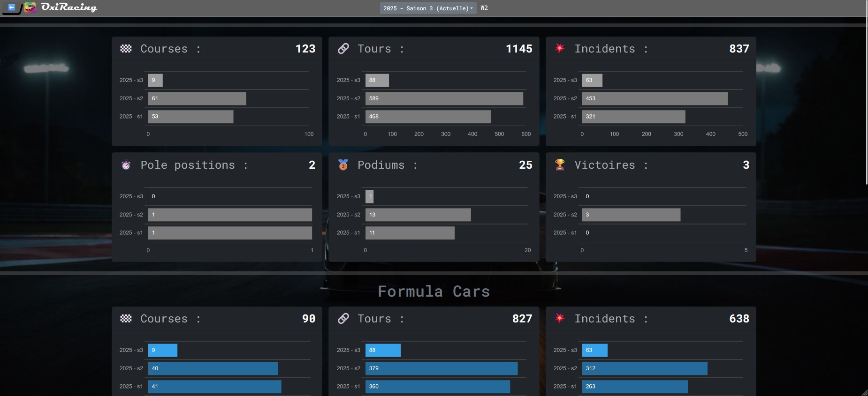Click the blue 2025 - s2 bar showing 379 tours
Screen dimensions: 868x396
pos(442,368)
